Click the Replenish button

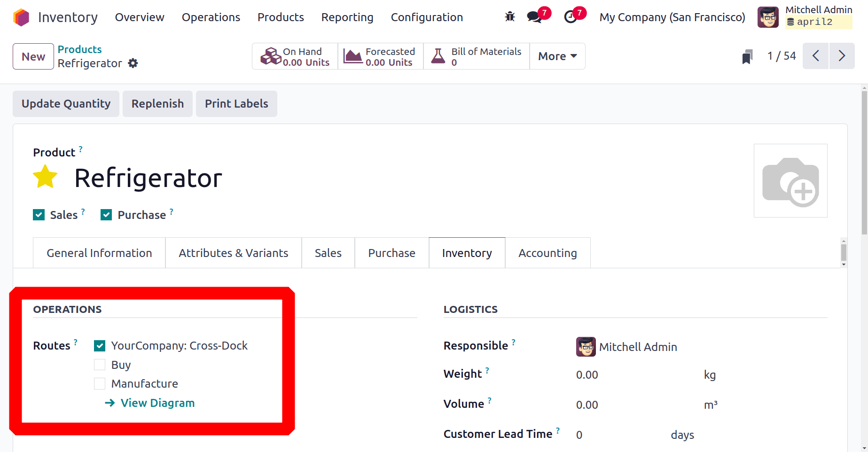click(x=157, y=104)
